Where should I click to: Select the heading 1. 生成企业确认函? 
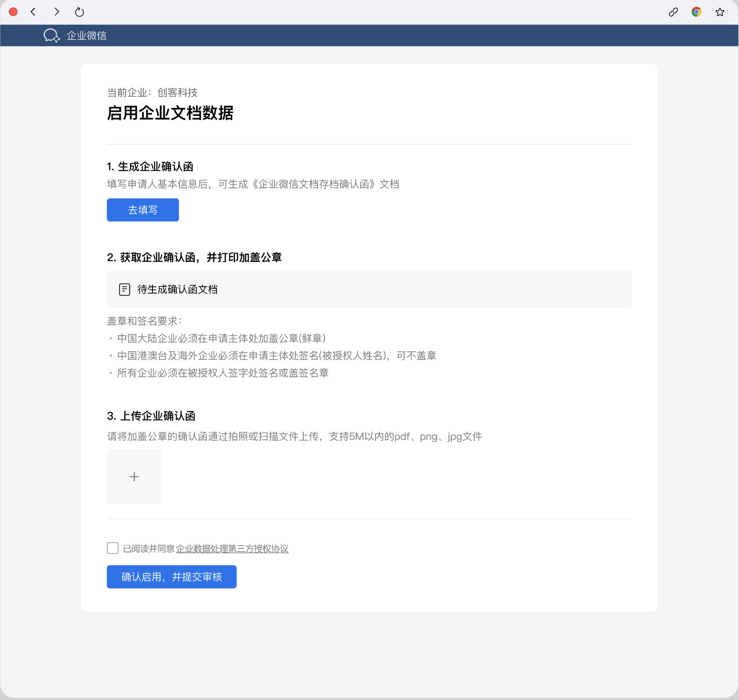pos(150,167)
